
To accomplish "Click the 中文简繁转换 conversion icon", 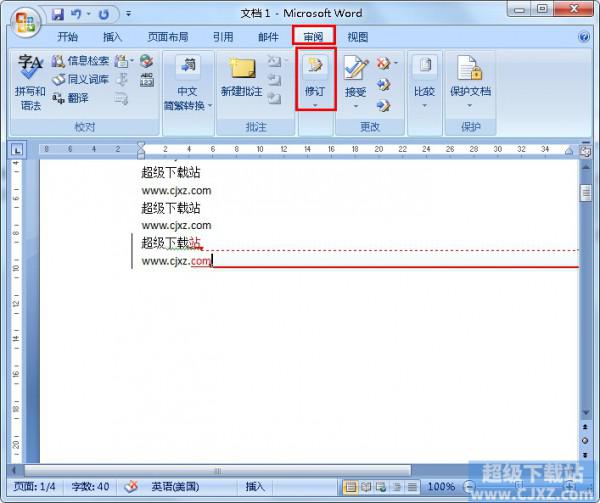I will (x=188, y=66).
